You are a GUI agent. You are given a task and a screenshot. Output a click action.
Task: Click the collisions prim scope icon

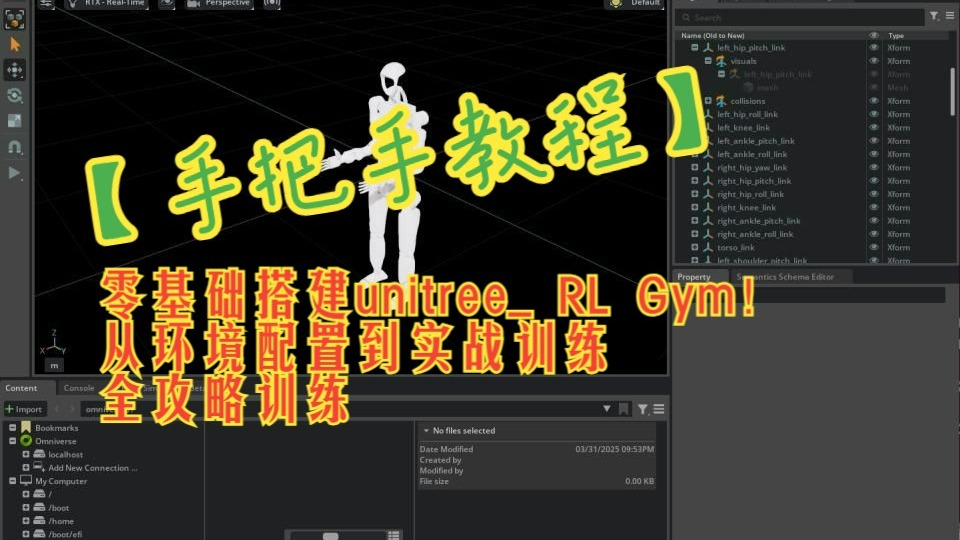(722, 100)
